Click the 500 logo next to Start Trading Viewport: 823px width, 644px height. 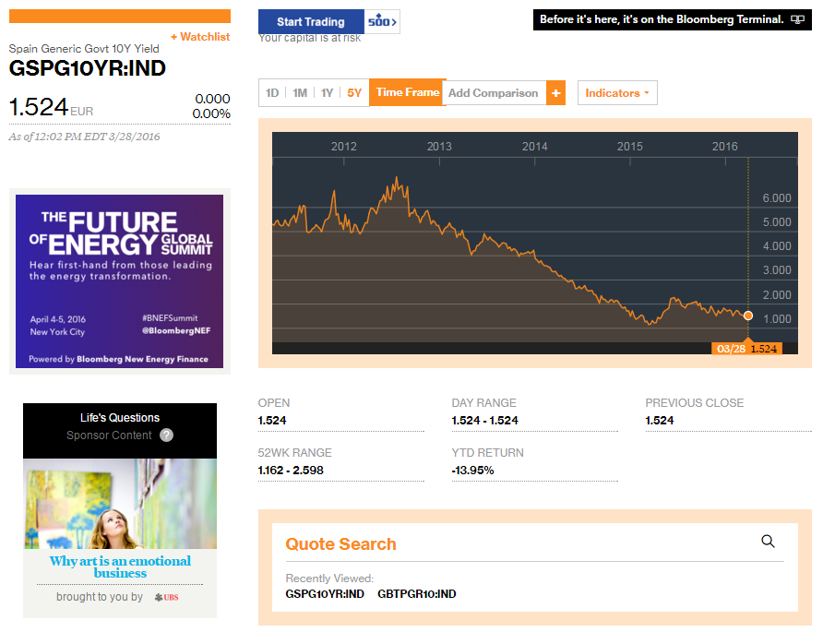(x=382, y=21)
